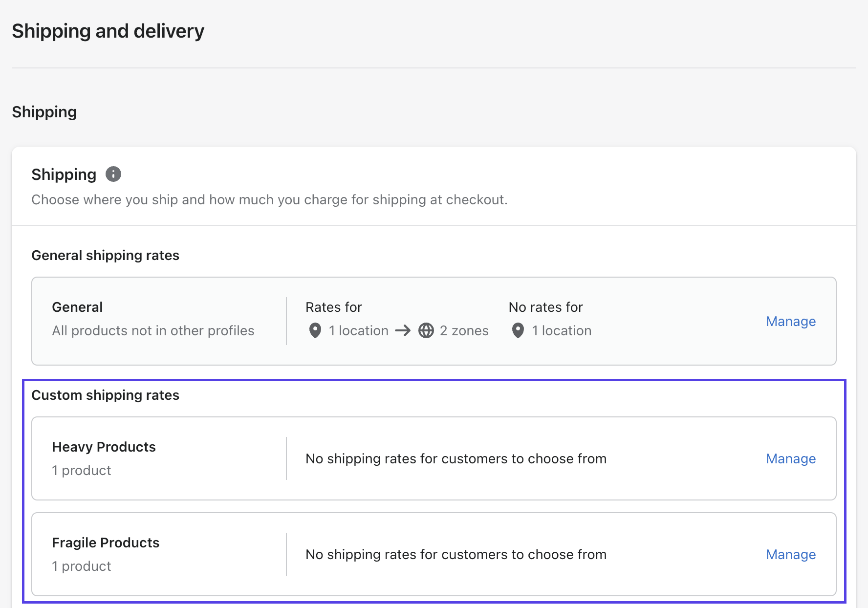Click 'All products not in other profiles' text
868x608 pixels.
pyautogui.click(x=153, y=331)
